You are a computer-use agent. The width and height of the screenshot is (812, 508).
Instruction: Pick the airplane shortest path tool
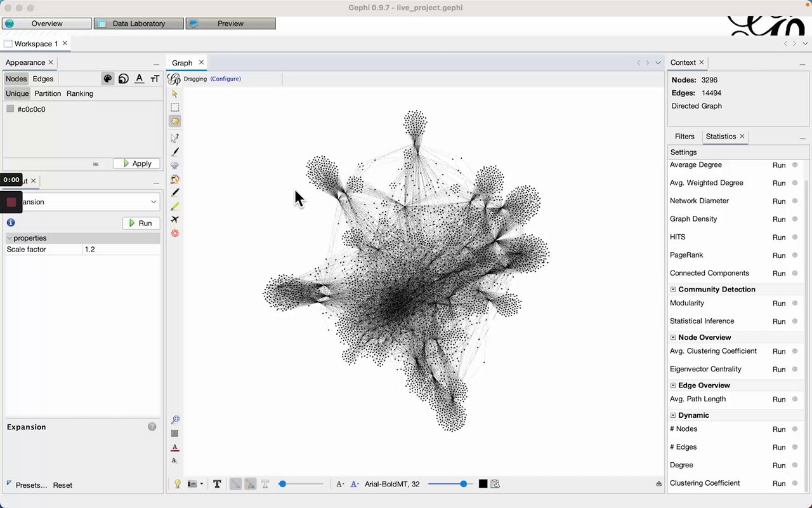click(x=175, y=220)
